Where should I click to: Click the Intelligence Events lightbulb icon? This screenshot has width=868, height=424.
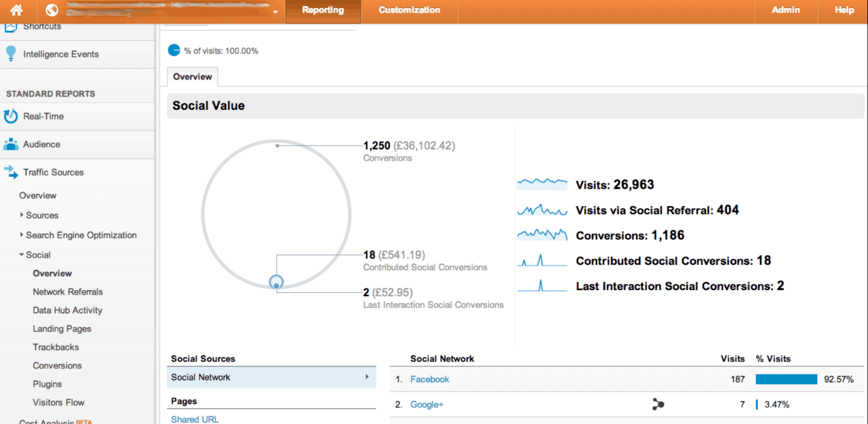[10, 54]
